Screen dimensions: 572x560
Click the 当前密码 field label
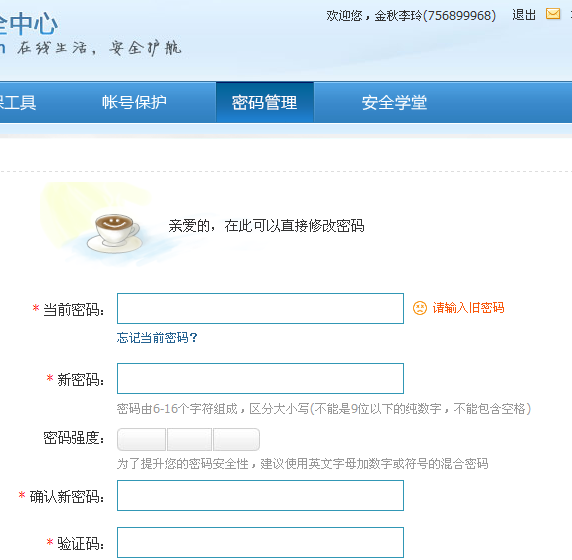(74, 310)
